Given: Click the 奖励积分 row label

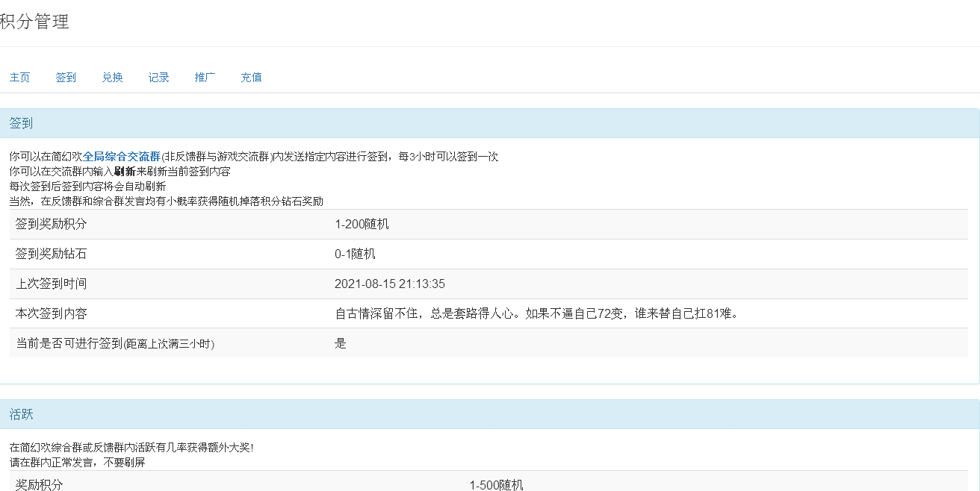Looking at the screenshot, I should pos(39,485).
